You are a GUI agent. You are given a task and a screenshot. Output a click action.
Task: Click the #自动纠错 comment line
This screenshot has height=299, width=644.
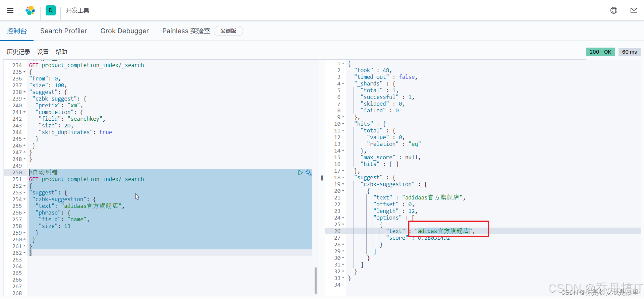[x=43, y=172]
